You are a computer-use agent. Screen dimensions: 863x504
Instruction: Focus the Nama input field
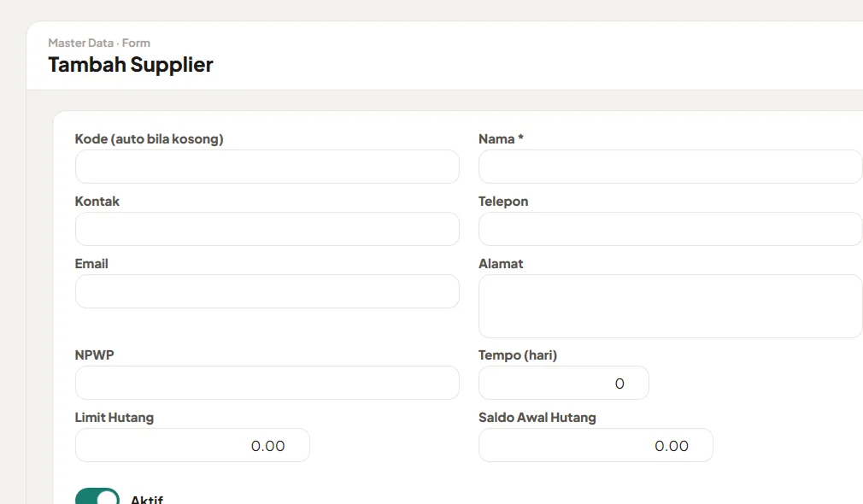671,167
